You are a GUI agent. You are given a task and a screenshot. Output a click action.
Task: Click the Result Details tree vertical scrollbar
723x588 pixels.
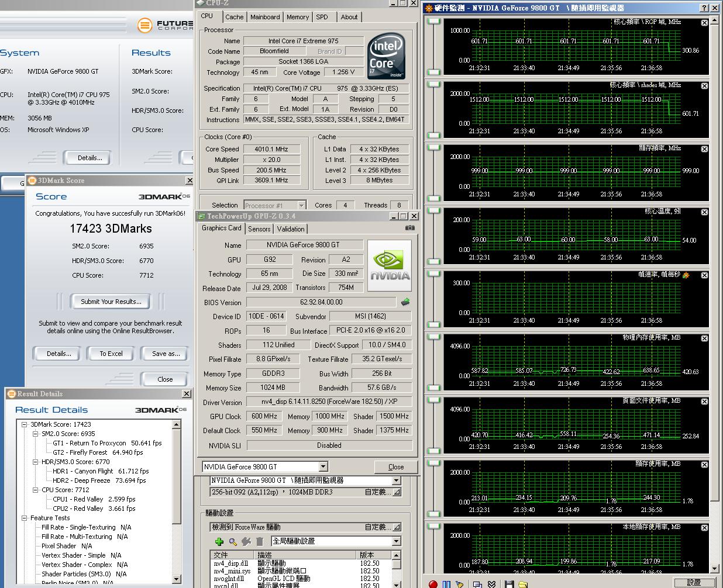click(177, 503)
